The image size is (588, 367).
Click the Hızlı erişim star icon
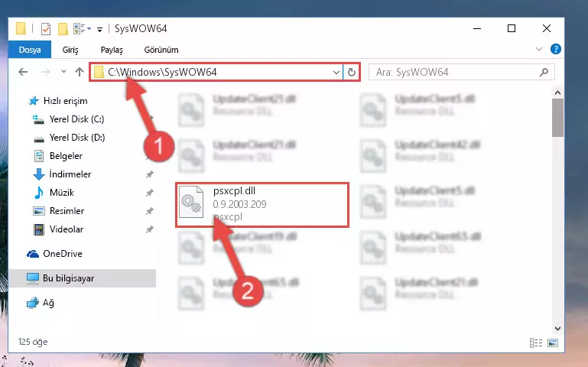click(x=34, y=101)
